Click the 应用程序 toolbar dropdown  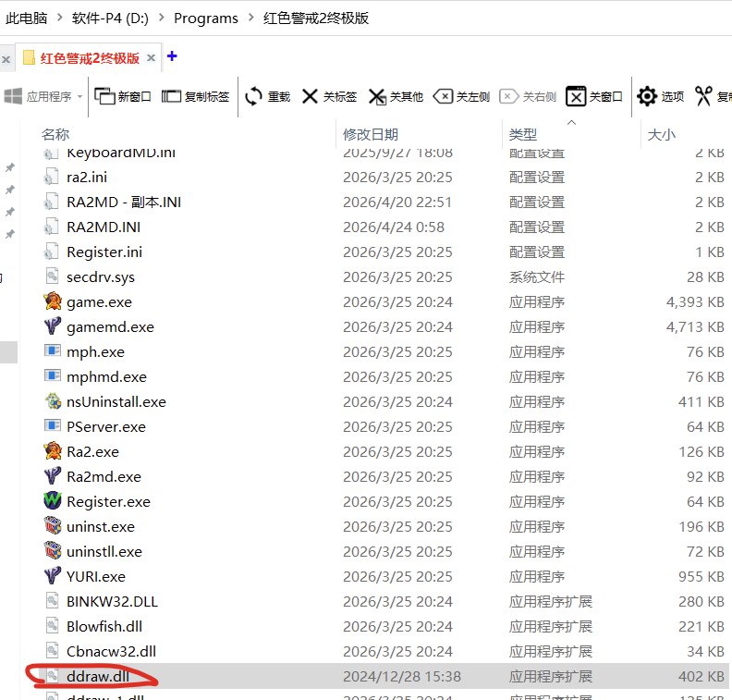tap(43, 97)
